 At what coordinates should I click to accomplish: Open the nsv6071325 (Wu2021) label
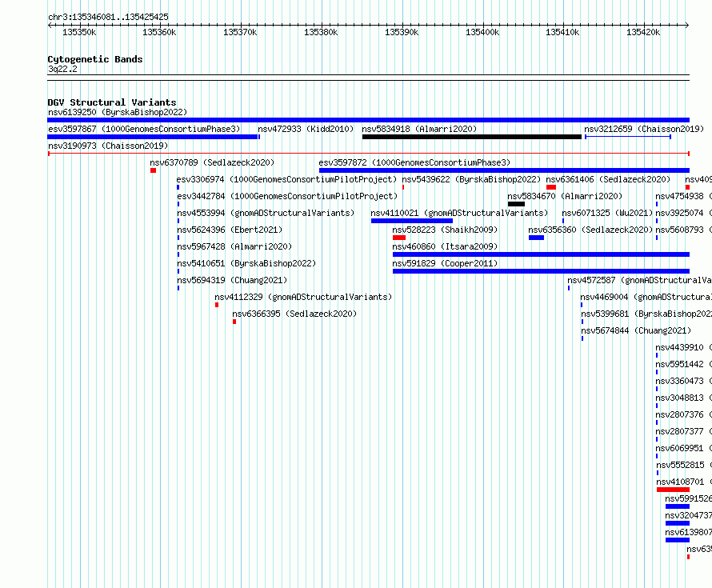coord(607,213)
